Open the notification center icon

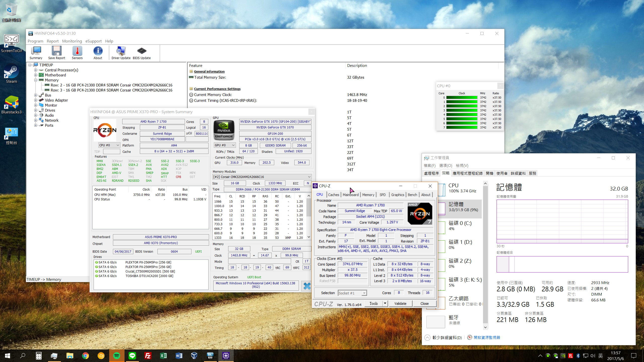coord(634,356)
